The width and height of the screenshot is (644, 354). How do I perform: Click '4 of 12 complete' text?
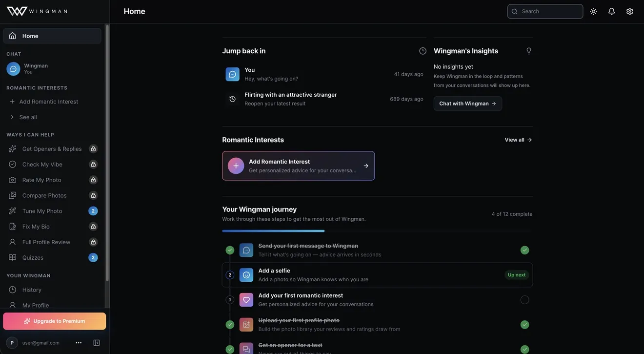[512, 214]
